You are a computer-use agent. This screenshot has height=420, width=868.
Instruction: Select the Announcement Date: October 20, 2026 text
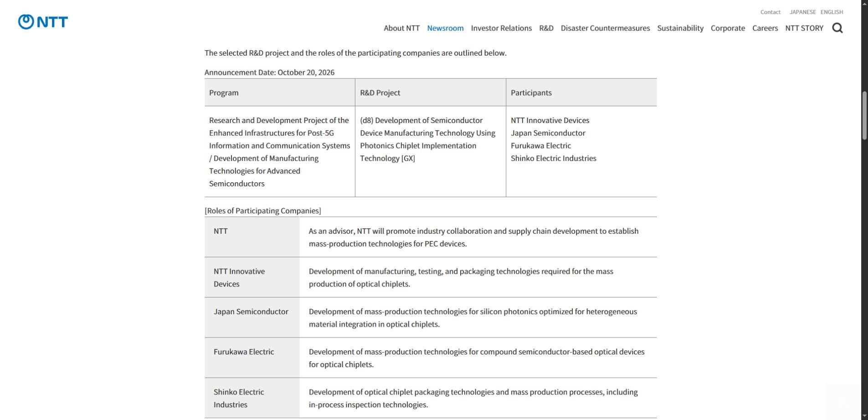[269, 72]
